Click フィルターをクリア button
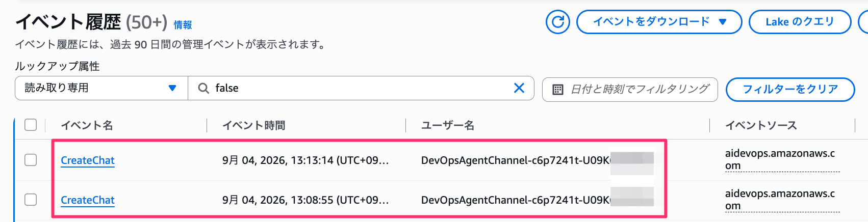The width and height of the screenshot is (868, 222). click(790, 90)
